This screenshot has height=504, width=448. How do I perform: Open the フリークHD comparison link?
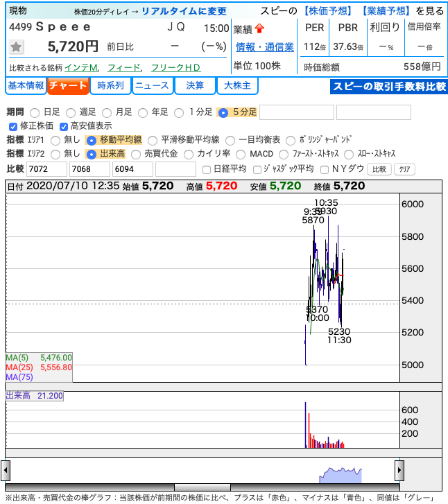pyautogui.click(x=175, y=67)
